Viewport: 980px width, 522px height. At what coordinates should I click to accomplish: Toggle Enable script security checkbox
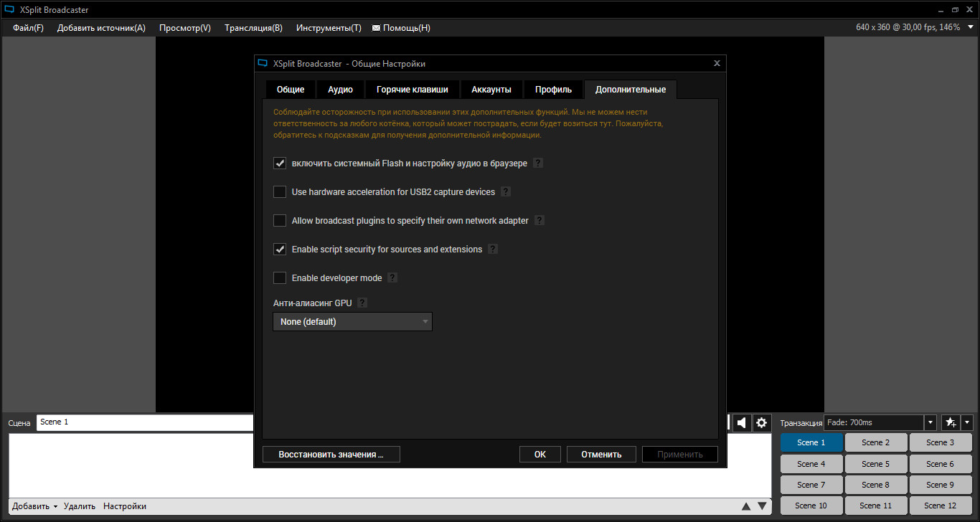point(280,250)
